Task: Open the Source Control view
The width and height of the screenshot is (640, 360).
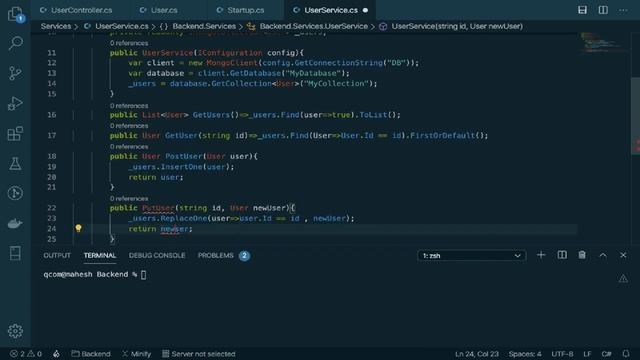Action: pyautogui.click(x=15, y=73)
